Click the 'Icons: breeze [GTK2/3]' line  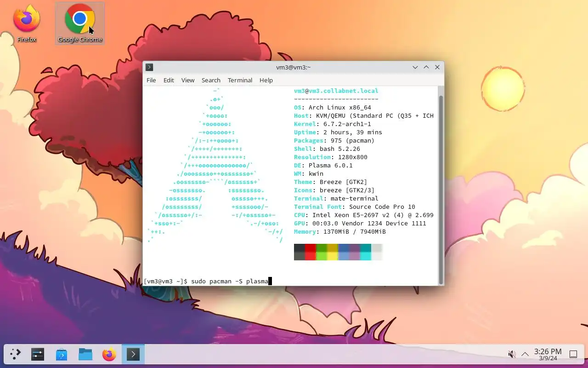(x=334, y=190)
